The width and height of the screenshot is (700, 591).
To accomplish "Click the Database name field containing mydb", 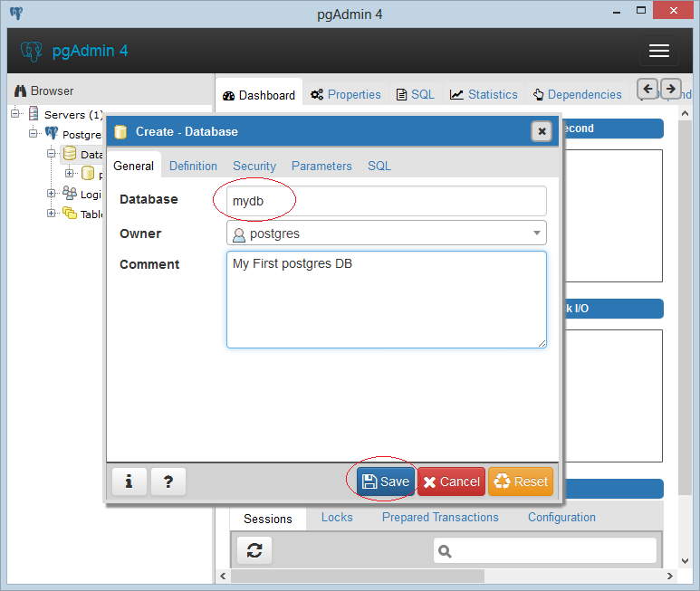I will (x=386, y=201).
